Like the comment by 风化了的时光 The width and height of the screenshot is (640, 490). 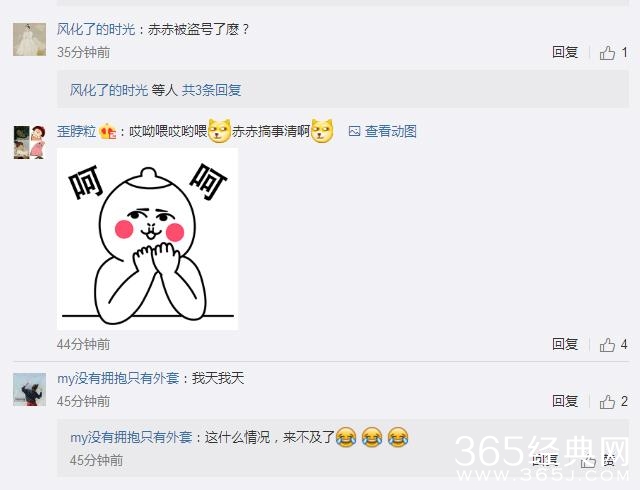coord(607,53)
